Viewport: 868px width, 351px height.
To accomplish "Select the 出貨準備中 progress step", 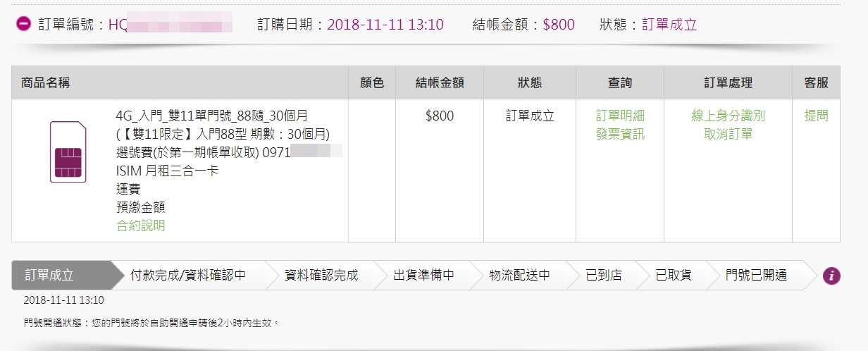I will (x=423, y=276).
